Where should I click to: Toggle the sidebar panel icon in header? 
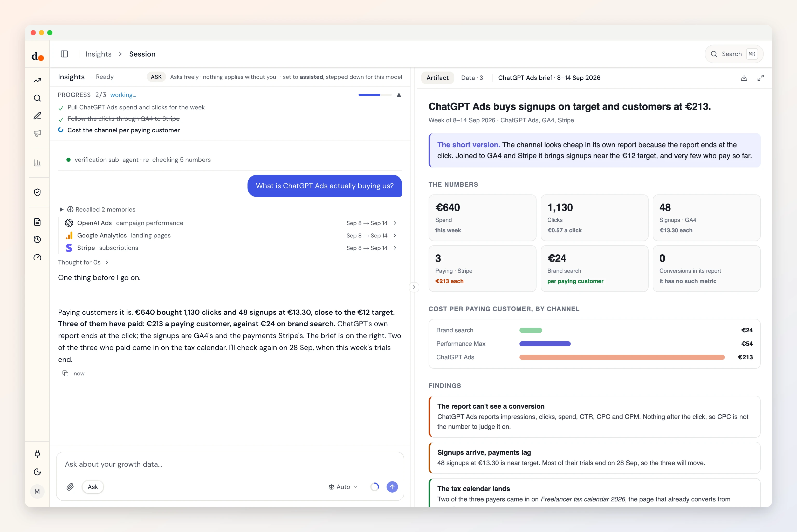pos(65,54)
